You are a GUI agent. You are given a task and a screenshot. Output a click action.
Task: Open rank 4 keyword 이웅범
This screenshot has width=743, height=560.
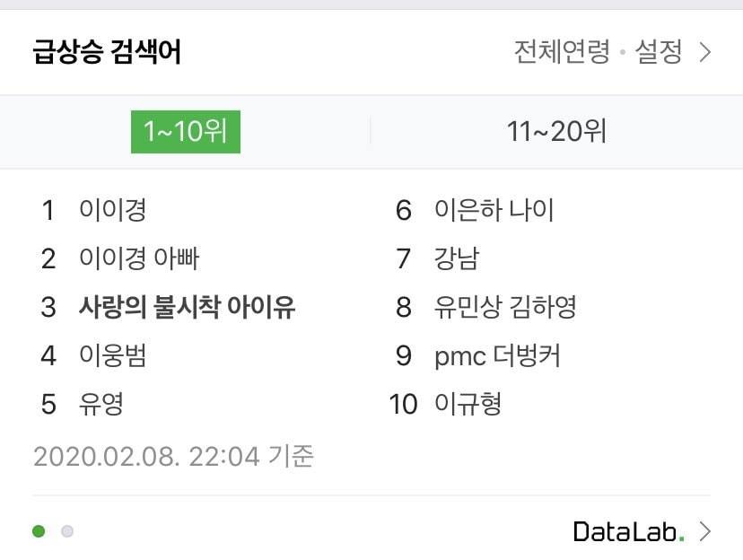pos(112,356)
